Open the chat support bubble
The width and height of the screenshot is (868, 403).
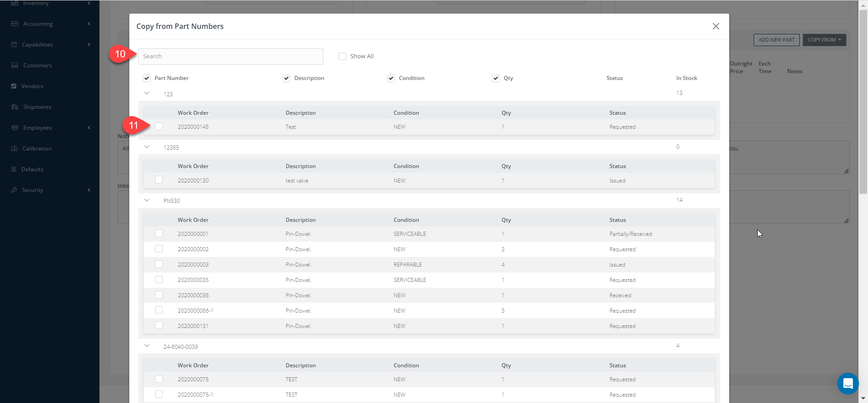848,384
